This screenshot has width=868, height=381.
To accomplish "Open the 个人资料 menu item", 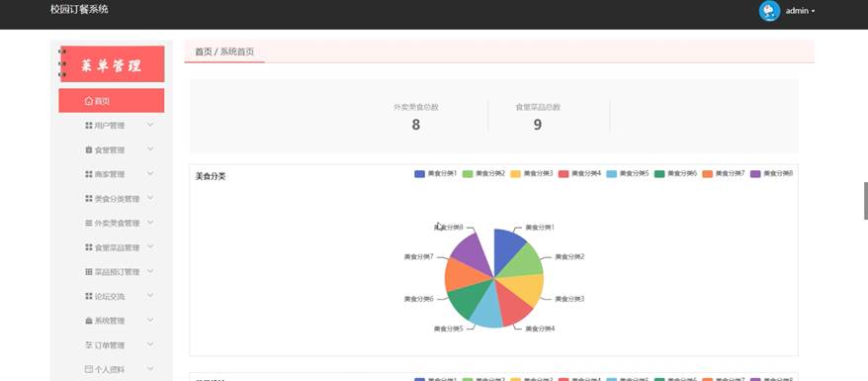I will coord(112,369).
